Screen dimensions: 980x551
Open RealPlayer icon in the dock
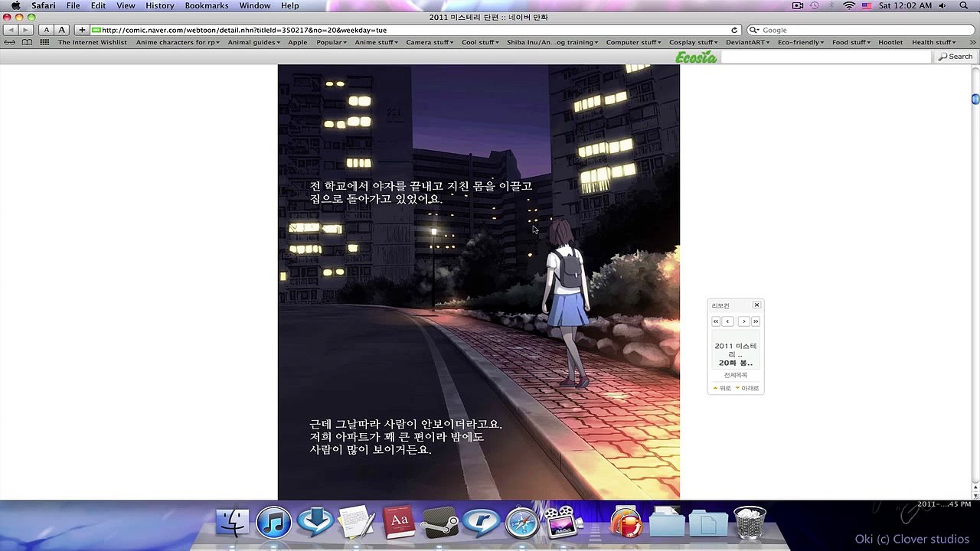coord(481,523)
